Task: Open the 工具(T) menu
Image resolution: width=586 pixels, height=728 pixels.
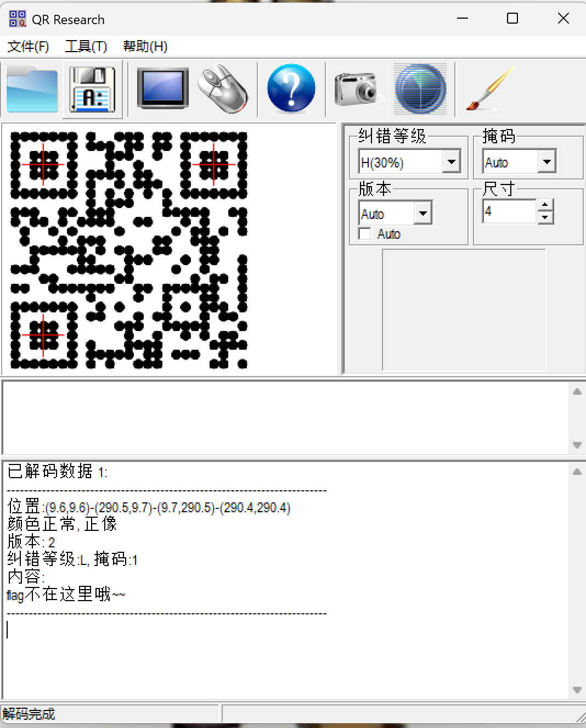Action: point(86,47)
